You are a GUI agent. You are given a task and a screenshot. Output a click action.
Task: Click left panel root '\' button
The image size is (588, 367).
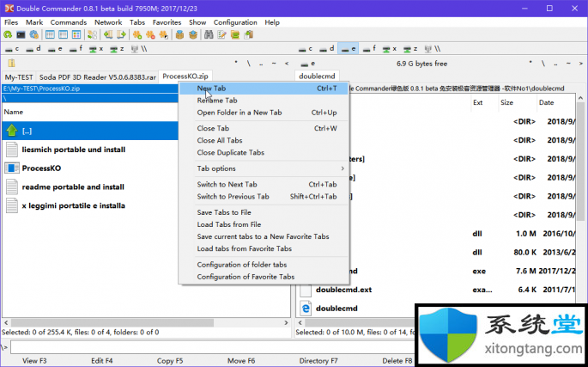[248, 64]
